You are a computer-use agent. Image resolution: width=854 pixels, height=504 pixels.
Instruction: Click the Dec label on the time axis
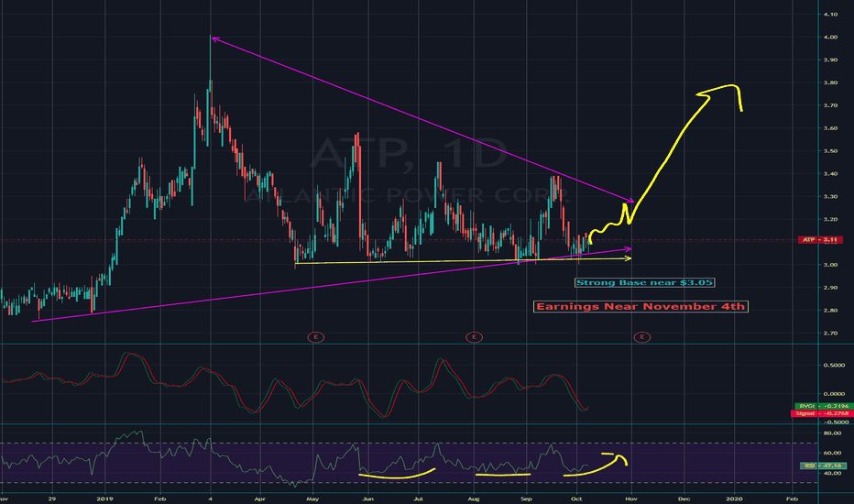(x=684, y=499)
